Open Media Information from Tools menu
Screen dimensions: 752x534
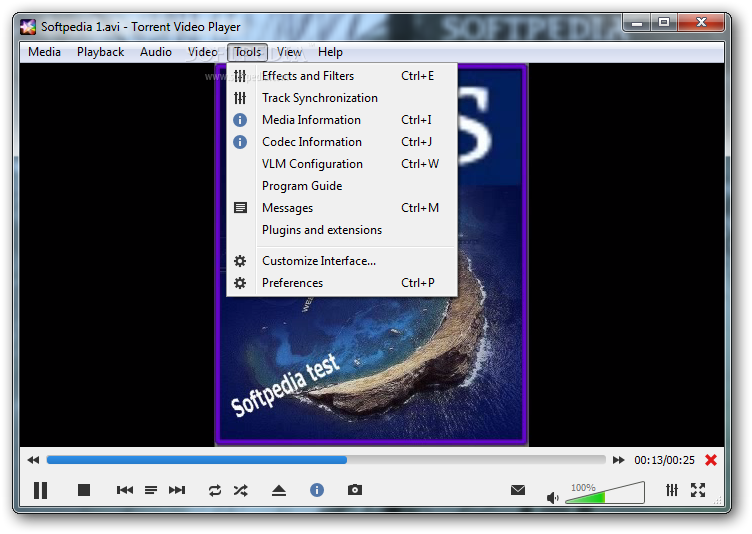(341, 120)
